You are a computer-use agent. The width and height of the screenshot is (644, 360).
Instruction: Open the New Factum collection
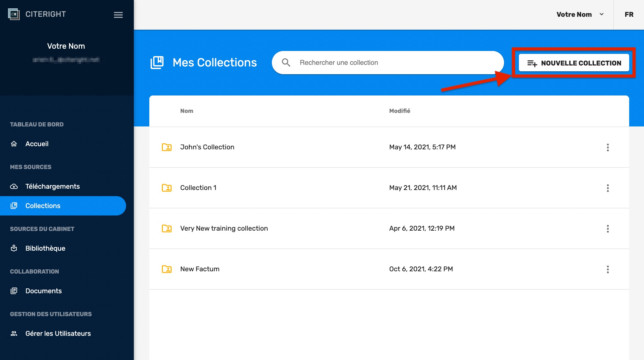(x=200, y=269)
